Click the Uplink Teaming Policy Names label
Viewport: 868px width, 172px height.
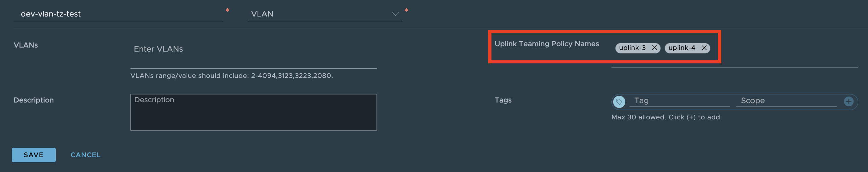pyautogui.click(x=547, y=44)
